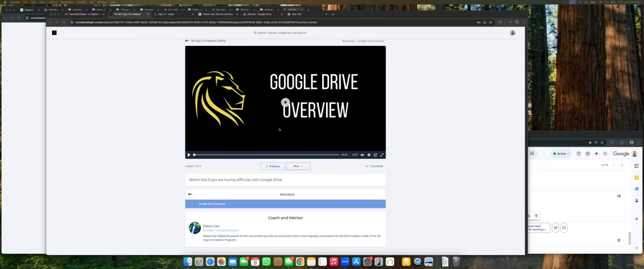Click the back arrow beside RESOURCES
This screenshot has width=644, height=269.
(x=190, y=194)
